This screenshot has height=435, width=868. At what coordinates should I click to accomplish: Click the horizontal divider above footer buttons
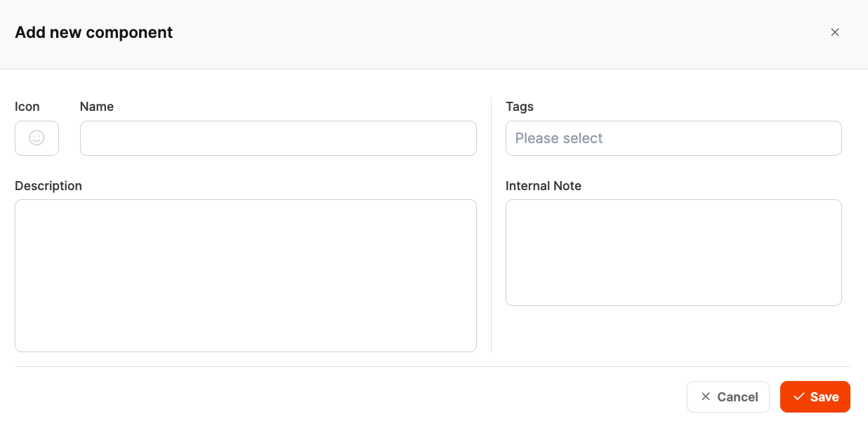click(x=432, y=366)
